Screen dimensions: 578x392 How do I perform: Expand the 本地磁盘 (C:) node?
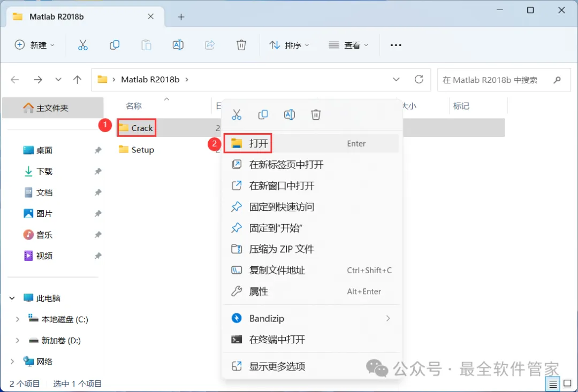click(x=17, y=319)
